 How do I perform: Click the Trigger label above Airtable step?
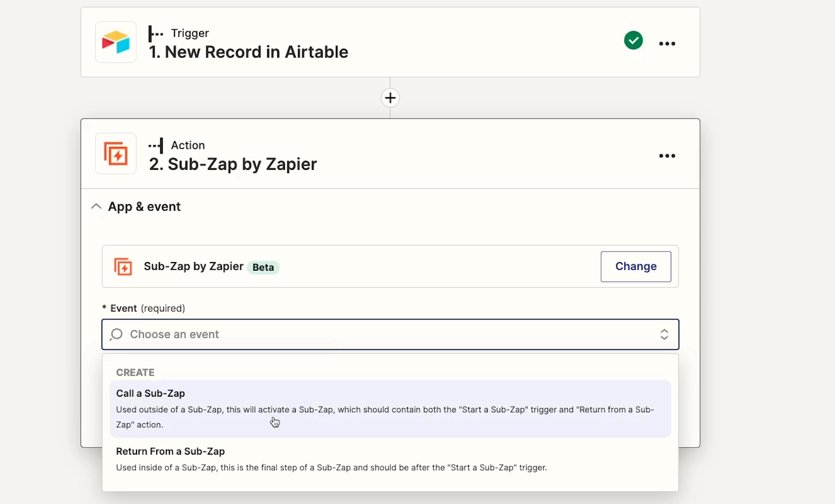190,33
